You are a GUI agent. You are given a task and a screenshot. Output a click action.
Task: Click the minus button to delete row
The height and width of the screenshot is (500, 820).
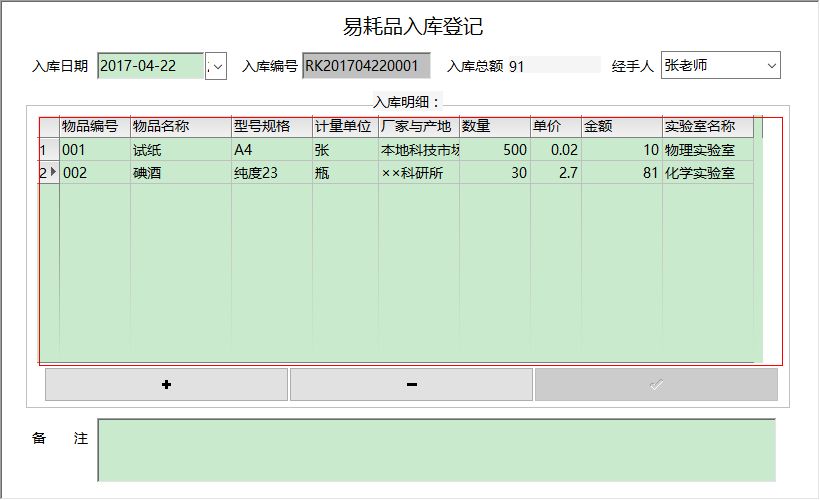pos(411,385)
